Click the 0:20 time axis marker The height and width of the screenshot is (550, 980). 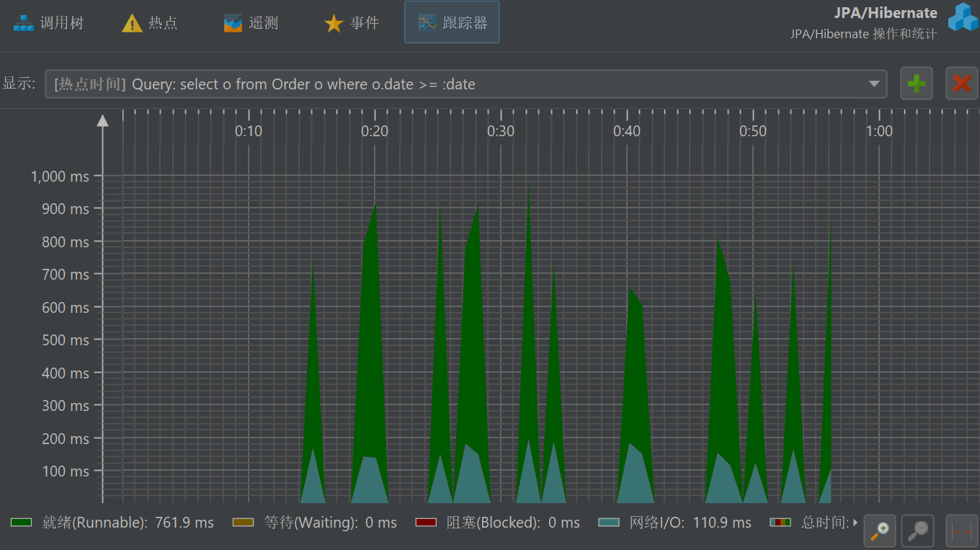375,131
